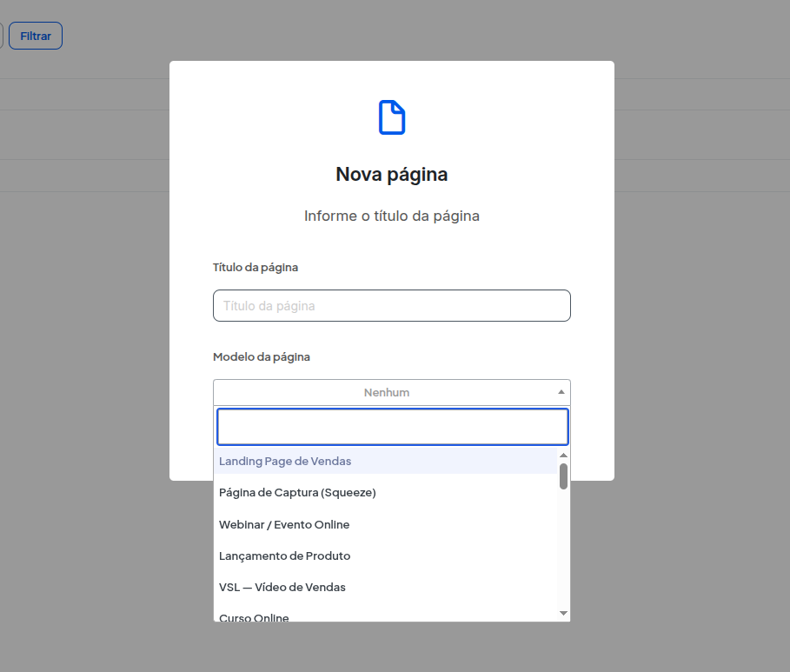Choose Webinar / Evento Online template
The width and height of the screenshot is (790, 672).
click(385, 524)
